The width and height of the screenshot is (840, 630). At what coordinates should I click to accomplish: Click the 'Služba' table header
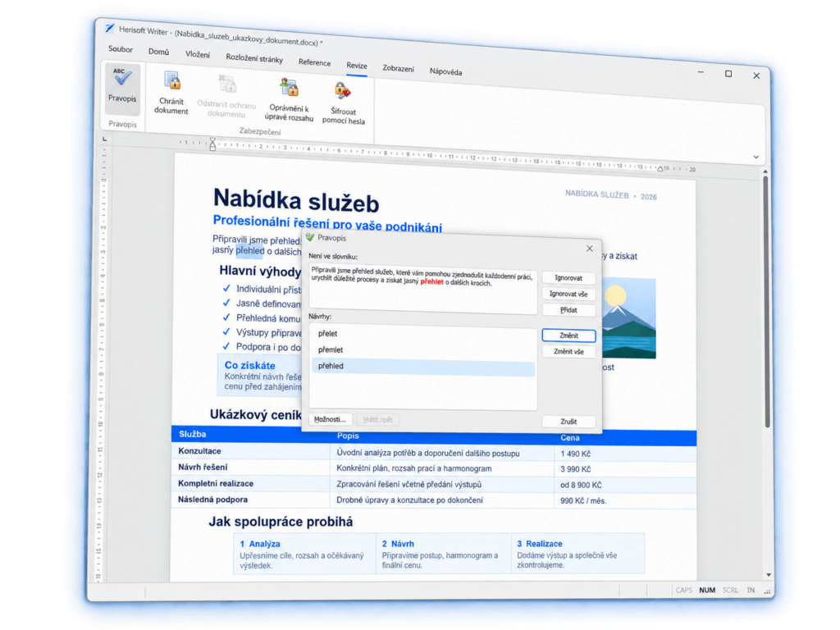[x=192, y=434]
